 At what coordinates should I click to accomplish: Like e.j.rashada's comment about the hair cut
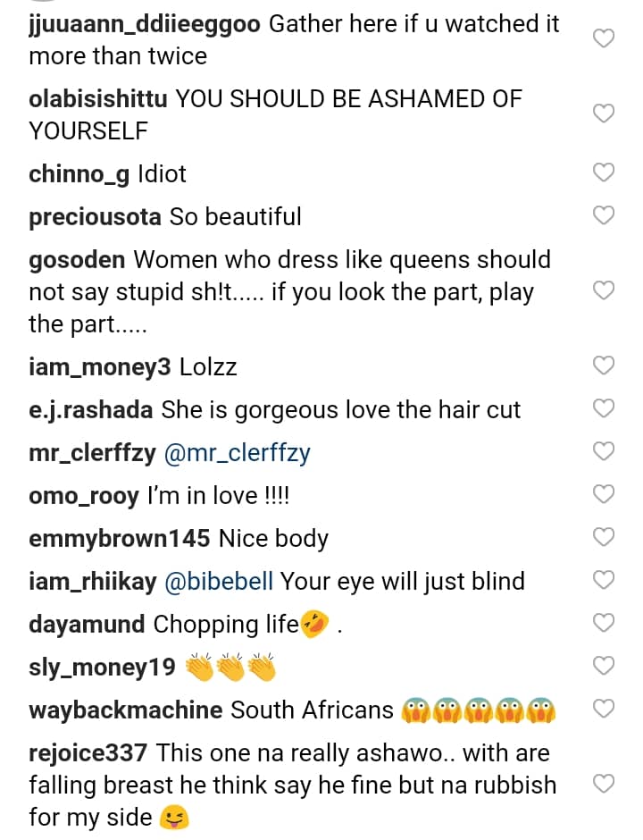(605, 408)
